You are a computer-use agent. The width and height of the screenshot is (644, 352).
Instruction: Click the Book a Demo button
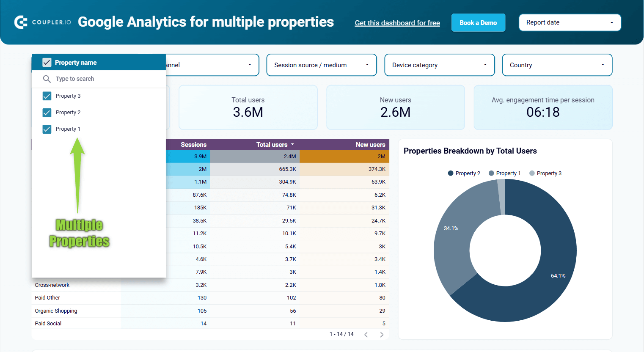coord(478,23)
